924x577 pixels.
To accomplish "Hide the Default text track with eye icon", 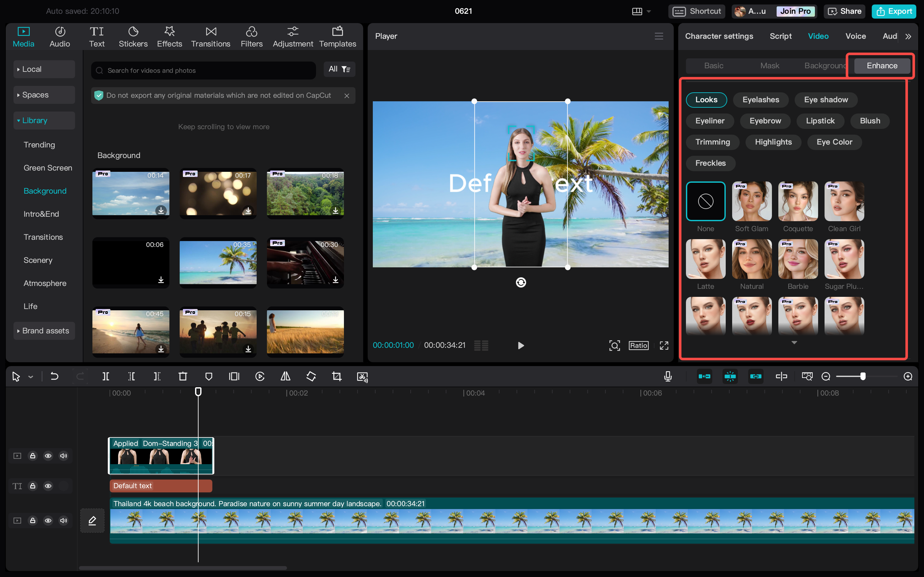I will pos(48,486).
